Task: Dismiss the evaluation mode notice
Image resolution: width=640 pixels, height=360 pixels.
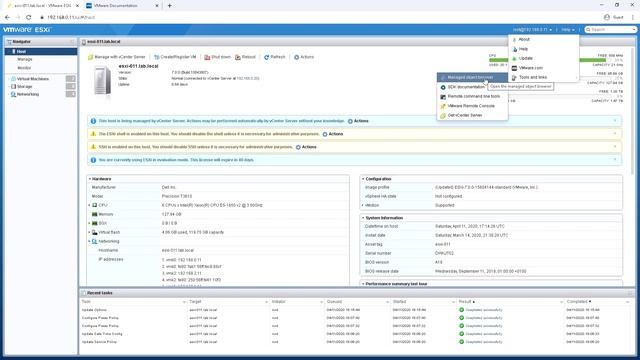Action: point(615,160)
